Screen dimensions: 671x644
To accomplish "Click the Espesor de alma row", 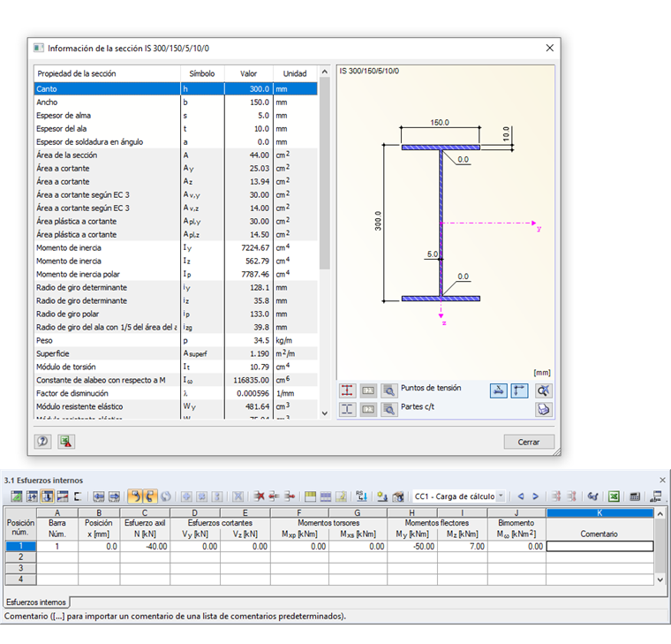I will [176, 115].
